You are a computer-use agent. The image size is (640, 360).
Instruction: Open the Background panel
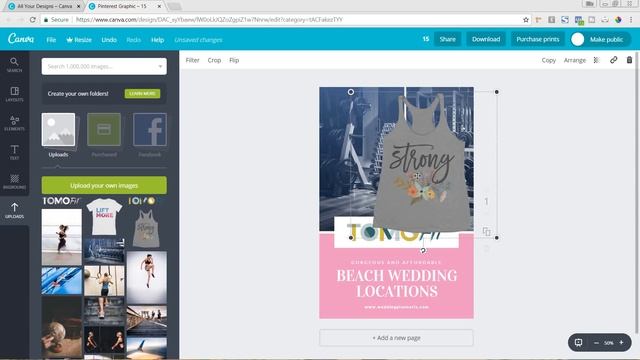tap(14, 181)
